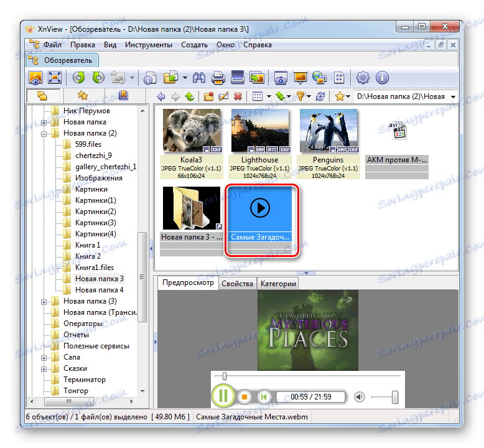The image size is (484, 448).
Task: Click the video seek slider handle
Action: click(x=225, y=376)
